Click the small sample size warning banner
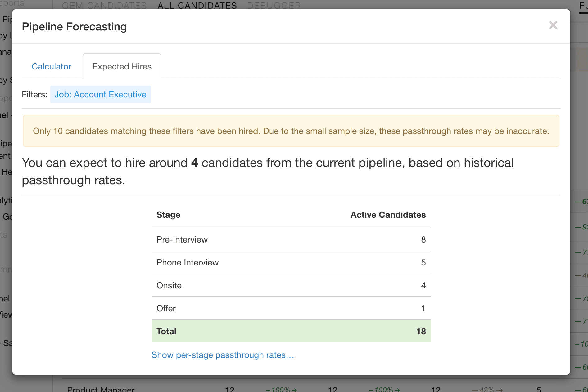588x392 pixels. pyautogui.click(x=291, y=131)
